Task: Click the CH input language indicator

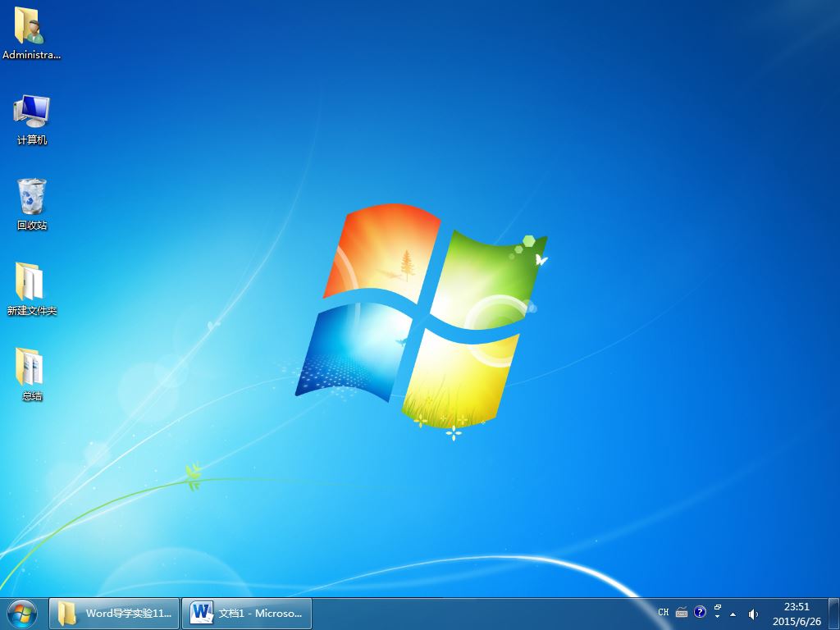Action: (x=663, y=612)
